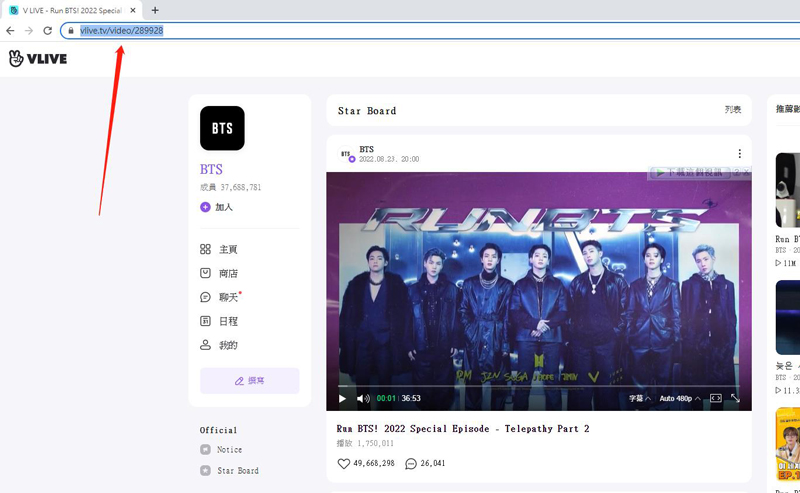Click the BTS post author avatar
Viewport: 800px width, 493px height.
(346, 154)
